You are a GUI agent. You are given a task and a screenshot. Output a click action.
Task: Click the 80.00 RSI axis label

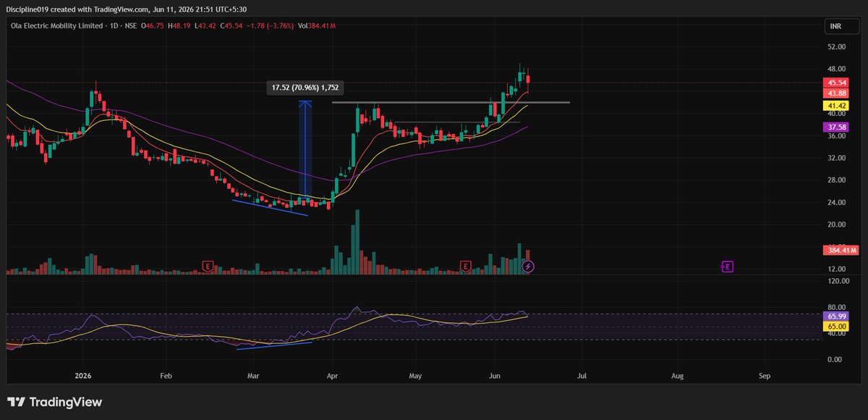pos(837,307)
